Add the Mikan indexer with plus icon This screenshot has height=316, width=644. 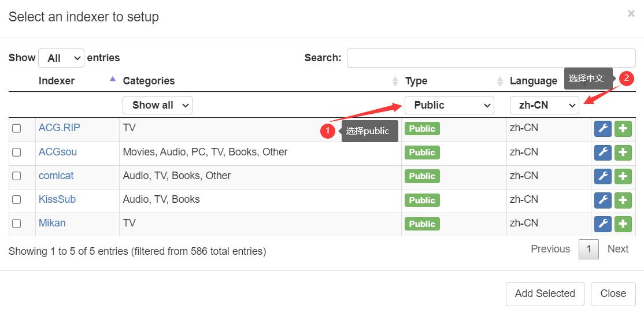click(x=623, y=224)
